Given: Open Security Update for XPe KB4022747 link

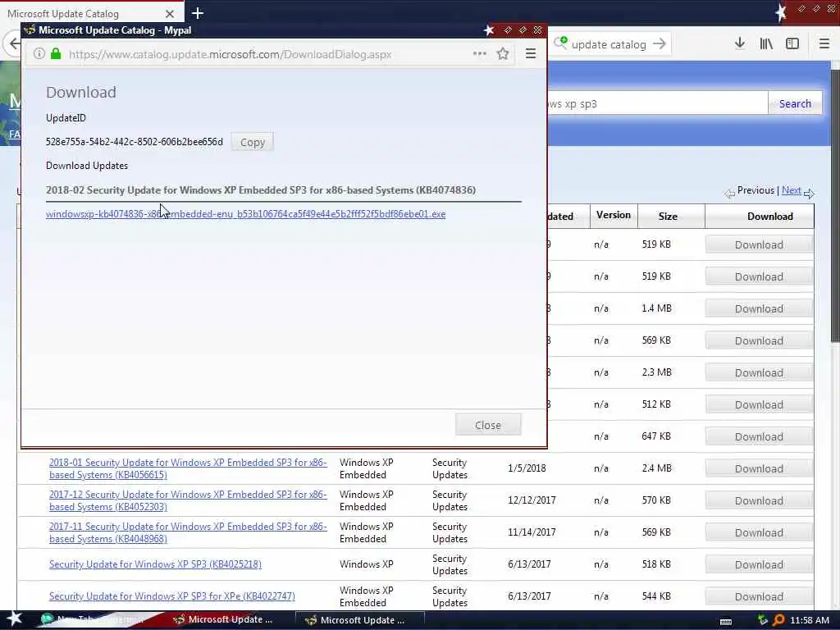Looking at the screenshot, I should point(172,596).
